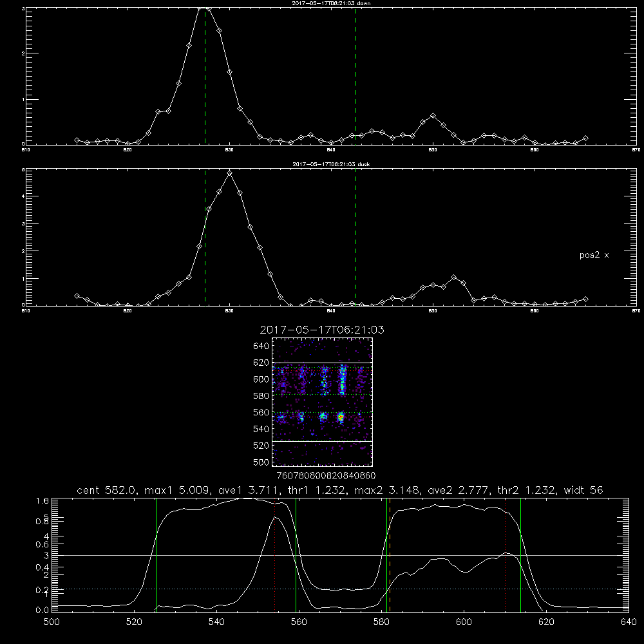Click bottom plot x-axis label '520'

coord(134,622)
